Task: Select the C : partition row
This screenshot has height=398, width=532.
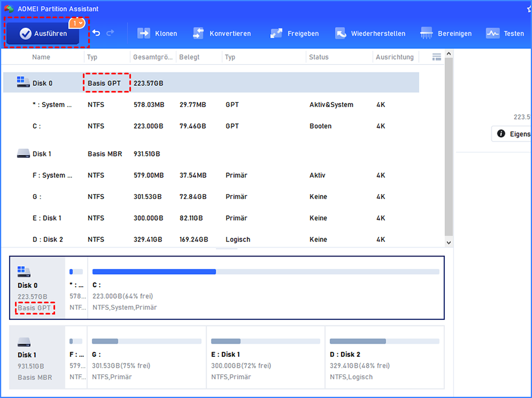Action: (211, 126)
